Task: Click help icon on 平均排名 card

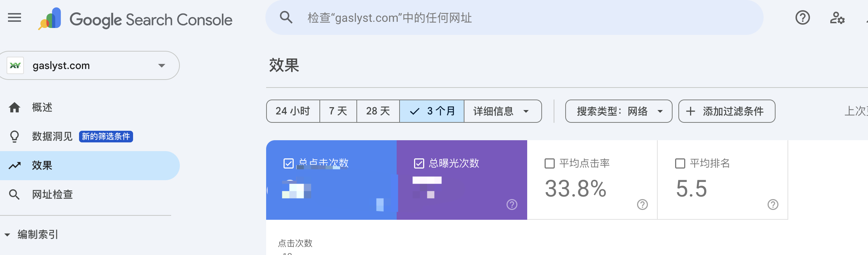Action: [773, 205]
